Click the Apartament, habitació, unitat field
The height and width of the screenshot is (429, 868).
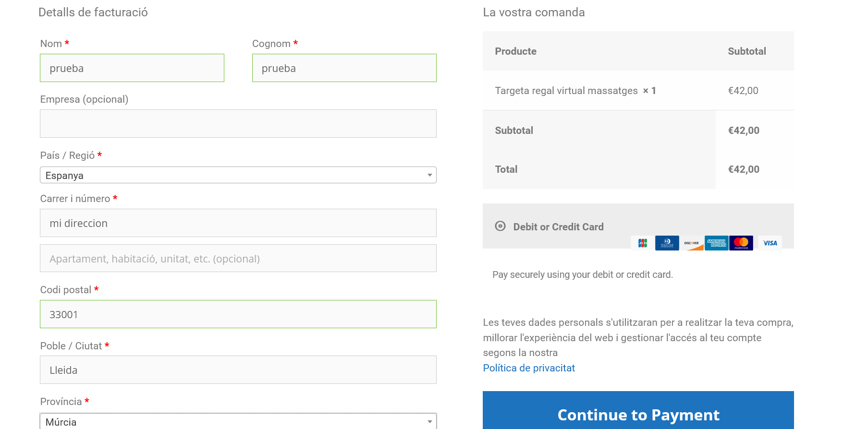pyautogui.click(x=238, y=258)
